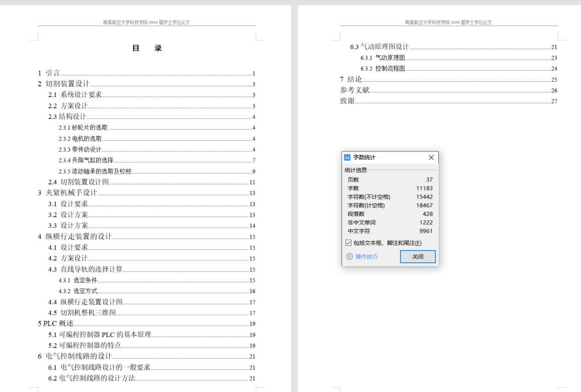The height and width of the screenshot is (392, 581).
Task: Close the 字数统计 dialog with the X
Action: pyautogui.click(x=431, y=157)
